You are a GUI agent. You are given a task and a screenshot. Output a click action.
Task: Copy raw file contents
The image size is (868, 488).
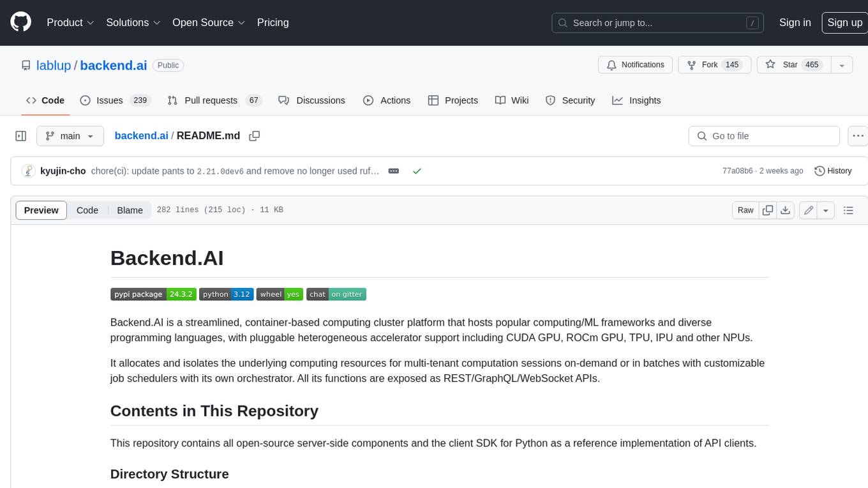click(x=768, y=210)
